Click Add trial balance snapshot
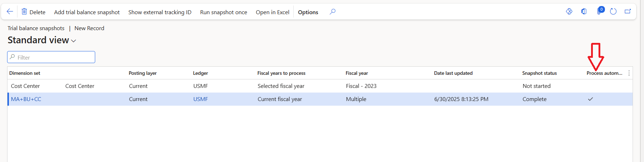The image size is (644, 162). [87, 12]
